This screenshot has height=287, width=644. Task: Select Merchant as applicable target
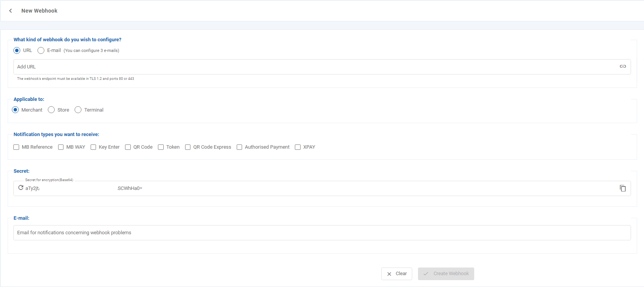pos(15,110)
